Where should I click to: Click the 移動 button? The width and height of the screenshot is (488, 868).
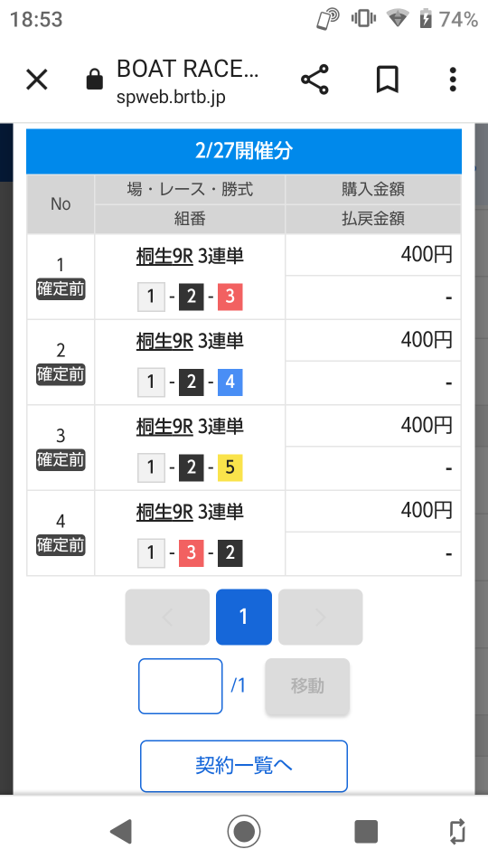(307, 686)
